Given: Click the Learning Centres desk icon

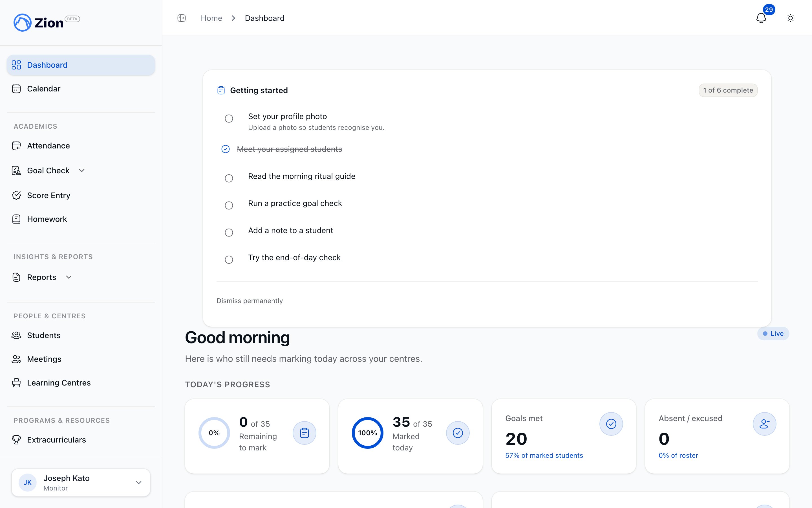Looking at the screenshot, I should coord(16,383).
